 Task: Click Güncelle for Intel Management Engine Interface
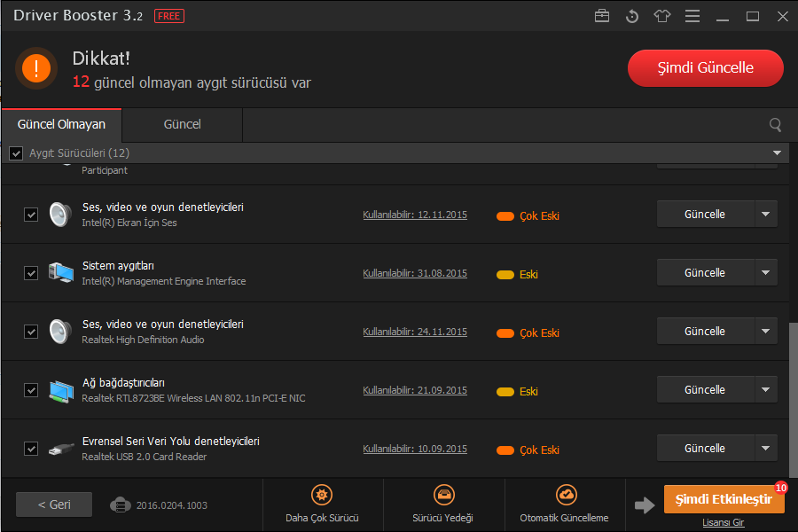[706, 272]
